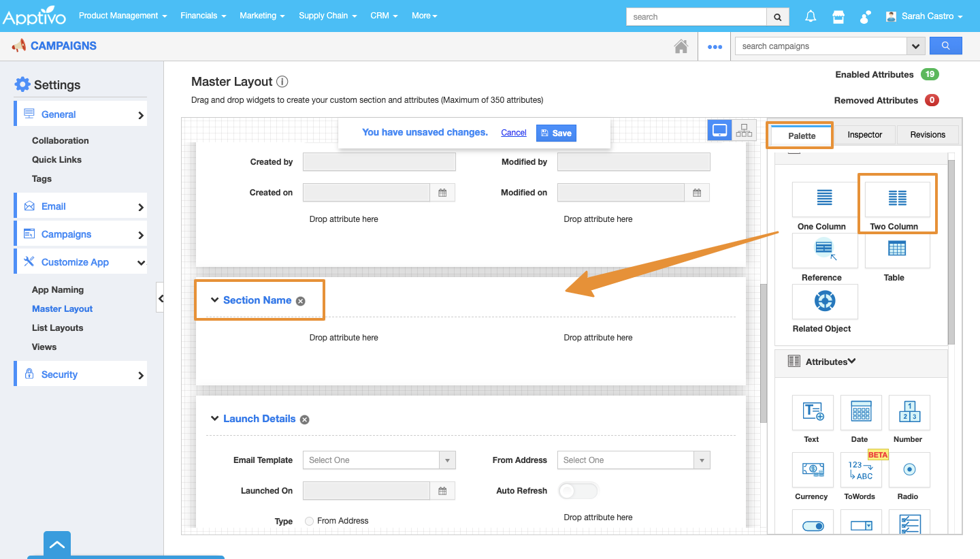Pick the One Column layout icon
The image size is (980, 559).
pos(824,199)
